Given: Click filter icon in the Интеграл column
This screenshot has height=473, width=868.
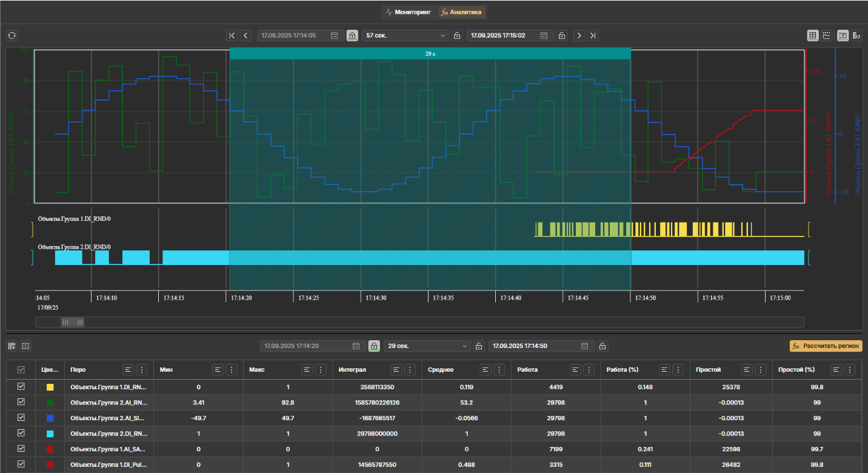Looking at the screenshot, I should tap(396, 369).
